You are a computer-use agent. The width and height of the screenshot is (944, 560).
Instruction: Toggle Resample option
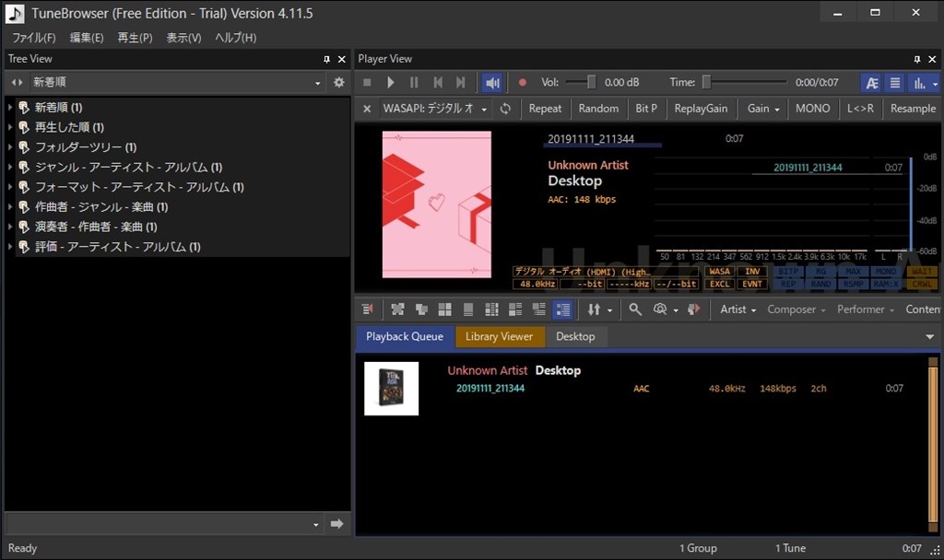pos(913,109)
